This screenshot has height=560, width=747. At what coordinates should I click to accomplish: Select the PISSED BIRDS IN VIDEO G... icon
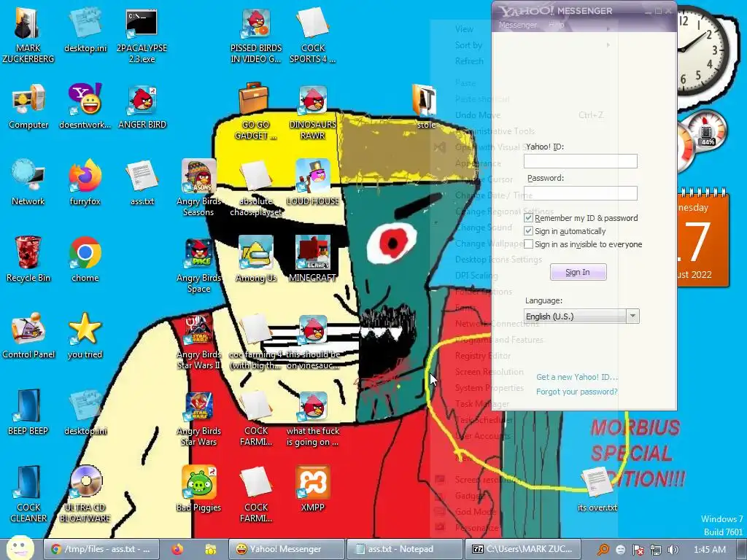pos(256,35)
